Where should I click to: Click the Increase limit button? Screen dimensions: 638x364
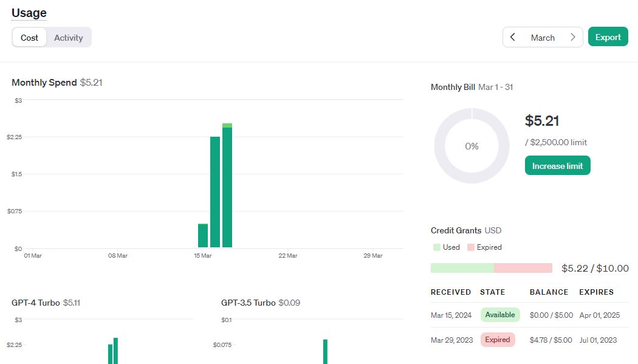click(557, 165)
